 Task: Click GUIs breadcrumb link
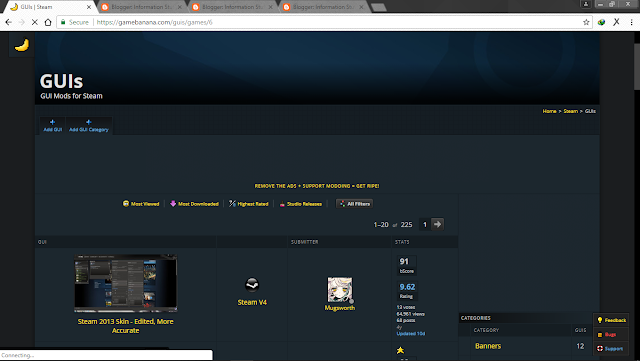tap(590, 111)
